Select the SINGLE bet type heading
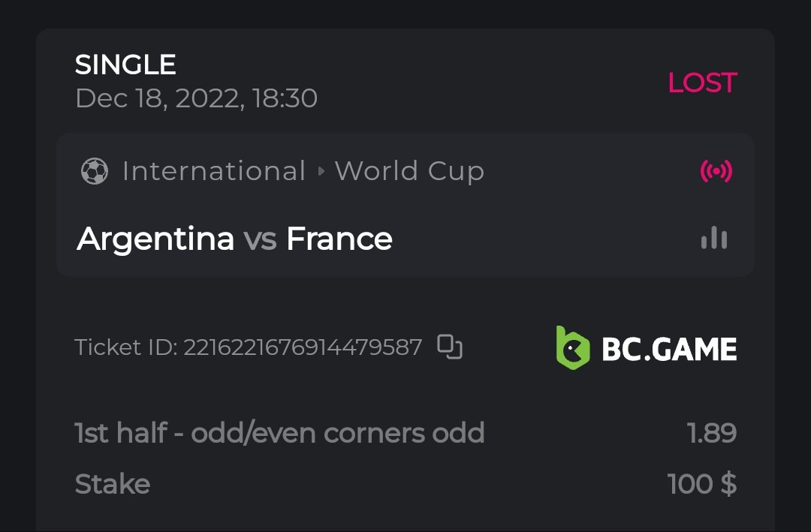 tap(125, 65)
